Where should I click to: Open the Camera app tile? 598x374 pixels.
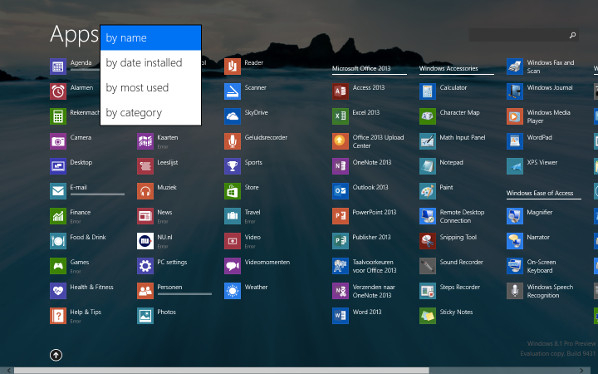pos(58,141)
